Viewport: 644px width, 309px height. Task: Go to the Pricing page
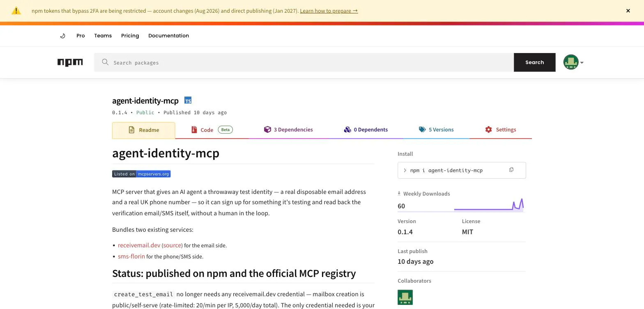[130, 36]
